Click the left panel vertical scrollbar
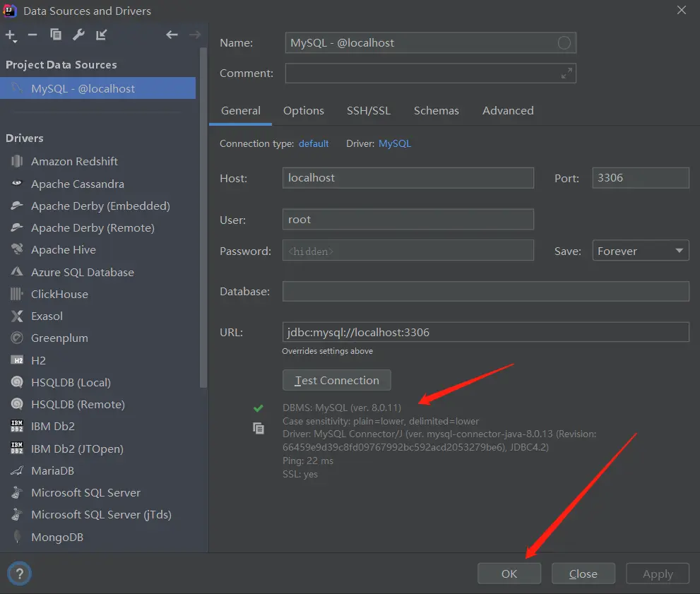This screenshot has width=700, height=594. 203,218
